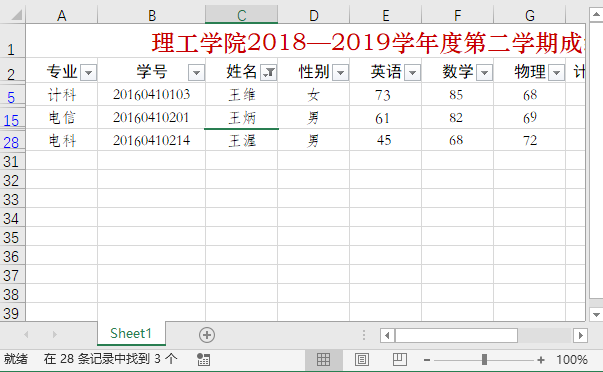Open the 英语 column filter dropdown
603x372 pixels.
coord(413,73)
